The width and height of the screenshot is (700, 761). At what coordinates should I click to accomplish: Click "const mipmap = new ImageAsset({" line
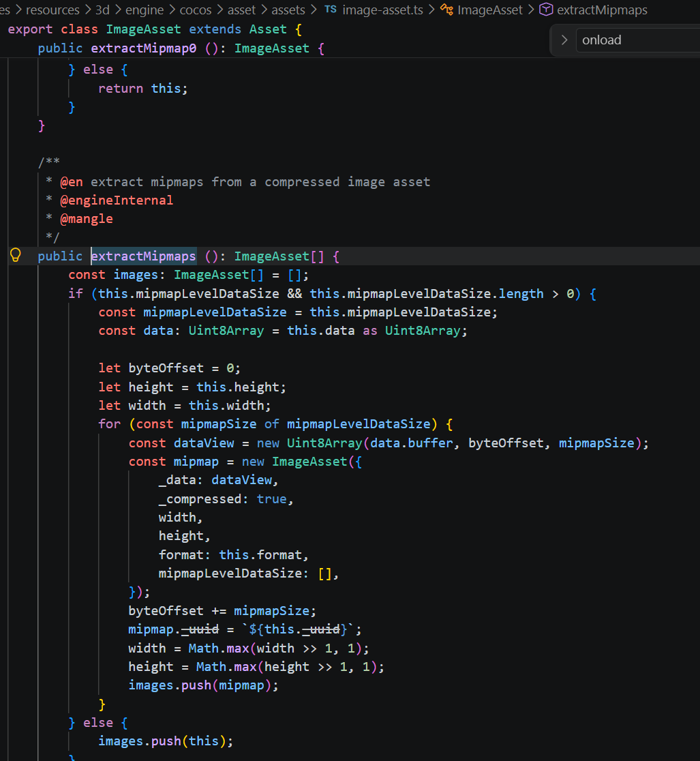[245, 462]
